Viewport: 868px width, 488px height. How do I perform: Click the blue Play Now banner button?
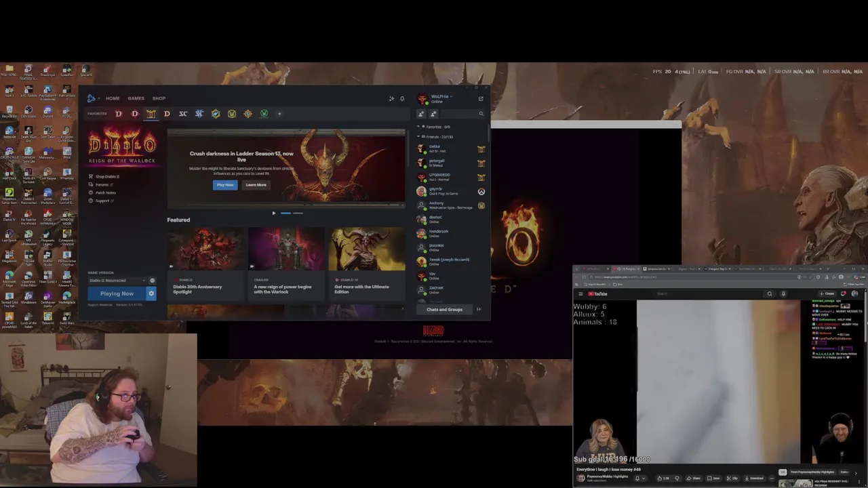coord(224,185)
